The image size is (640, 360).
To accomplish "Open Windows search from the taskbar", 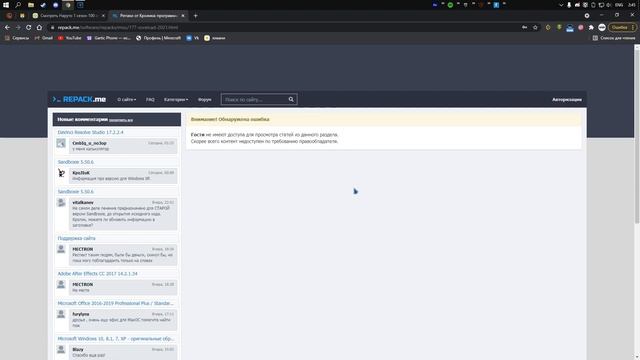I will pyautogui.click(x=18, y=5).
